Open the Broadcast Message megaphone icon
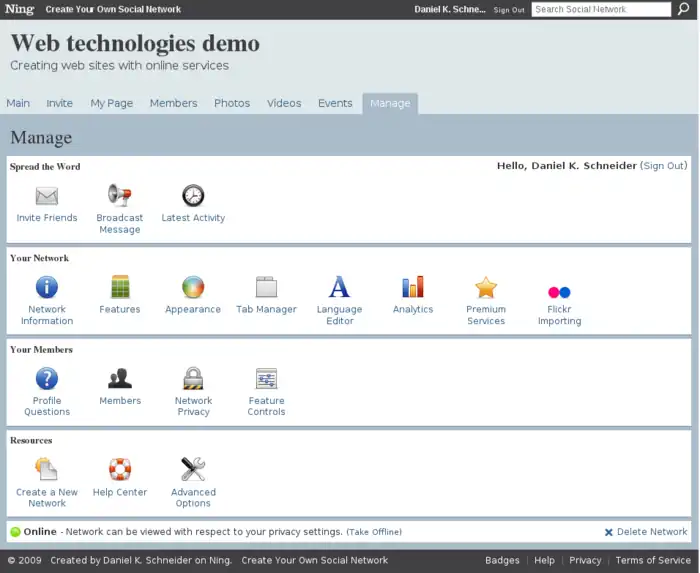The width and height of the screenshot is (700, 573). click(x=120, y=196)
